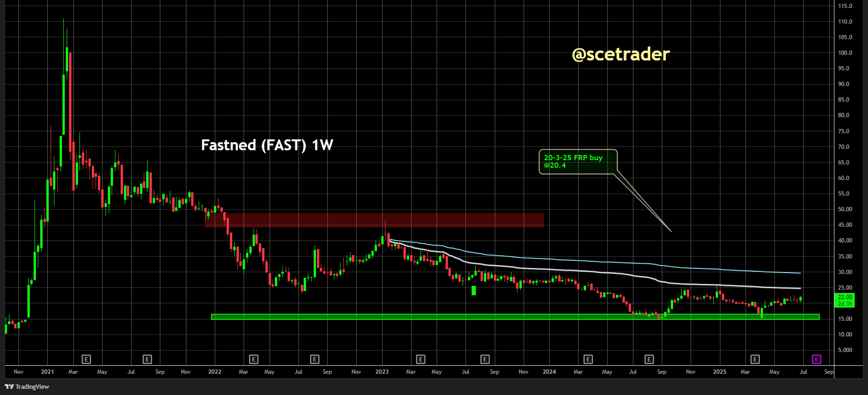The image size is (868, 395).
Task: Open the purple upcoming earnings marker
Action: 816,360
